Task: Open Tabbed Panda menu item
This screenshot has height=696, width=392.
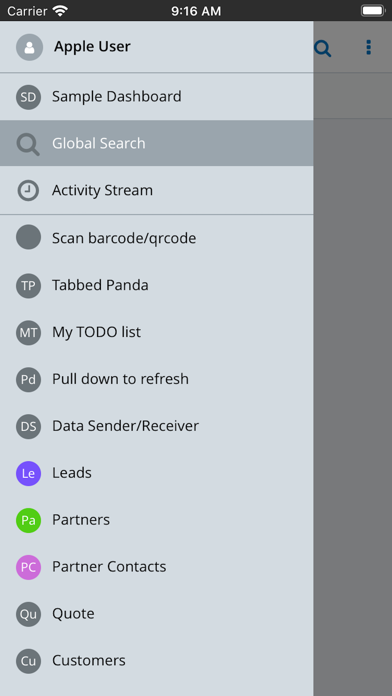Action: (157, 285)
